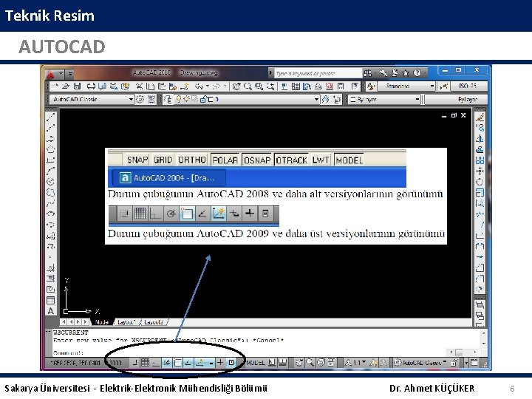532x399 pixels.
Task: Toggle Quick Properties in status bar
Action: pyautogui.click(x=231, y=362)
